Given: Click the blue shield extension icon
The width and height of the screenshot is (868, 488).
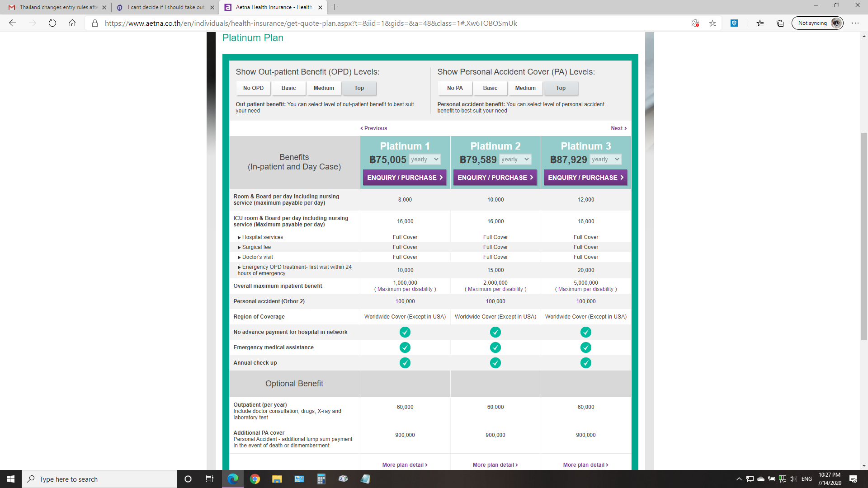Looking at the screenshot, I should [x=734, y=23].
